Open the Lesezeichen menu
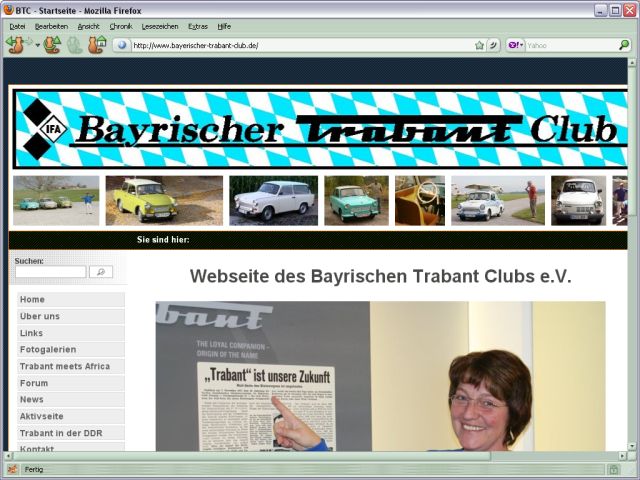This screenshot has width=640, height=480. 160,26
